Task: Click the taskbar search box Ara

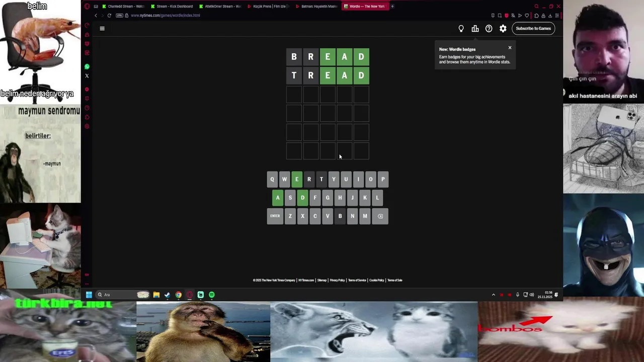Action: coord(123,295)
